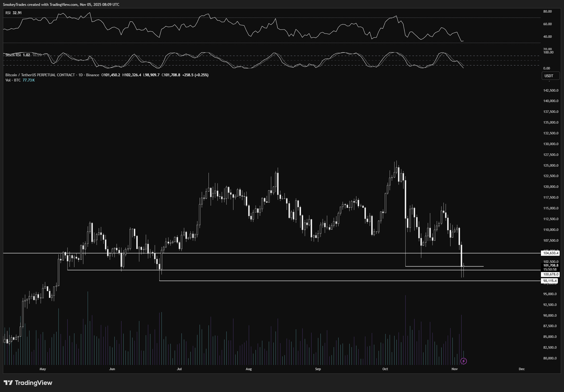Click the 110,000.0 price axis label
564x392 pixels.
click(x=550, y=230)
